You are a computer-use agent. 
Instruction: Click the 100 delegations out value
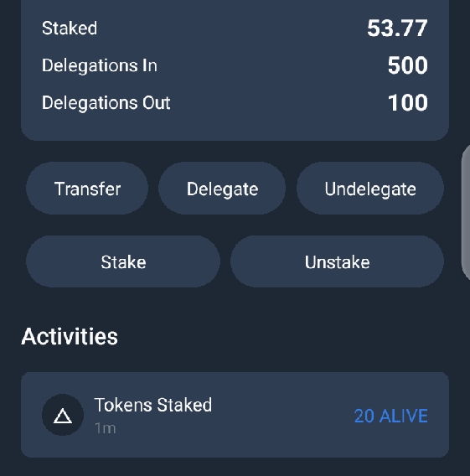pyautogui.click(x=408, y=102)
